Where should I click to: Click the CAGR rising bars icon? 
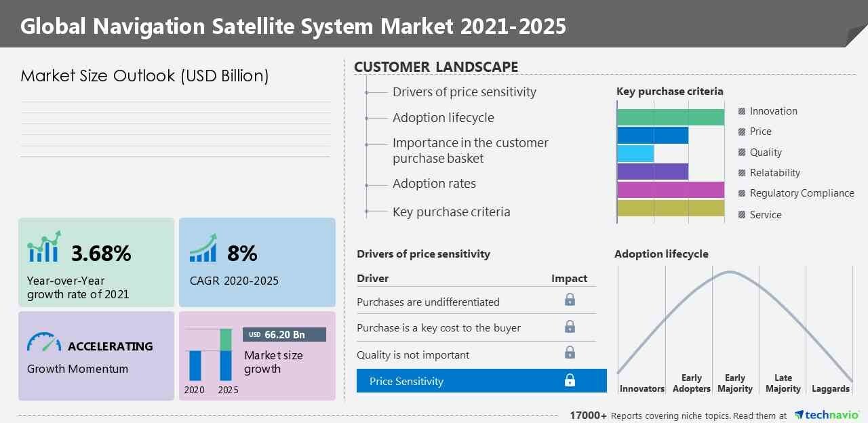203,248
